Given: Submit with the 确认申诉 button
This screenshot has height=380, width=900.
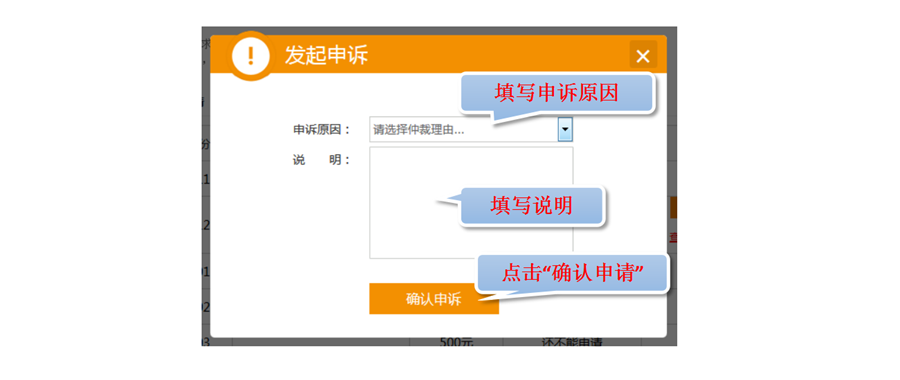Looking at the screenshot, I should [434, 299].
